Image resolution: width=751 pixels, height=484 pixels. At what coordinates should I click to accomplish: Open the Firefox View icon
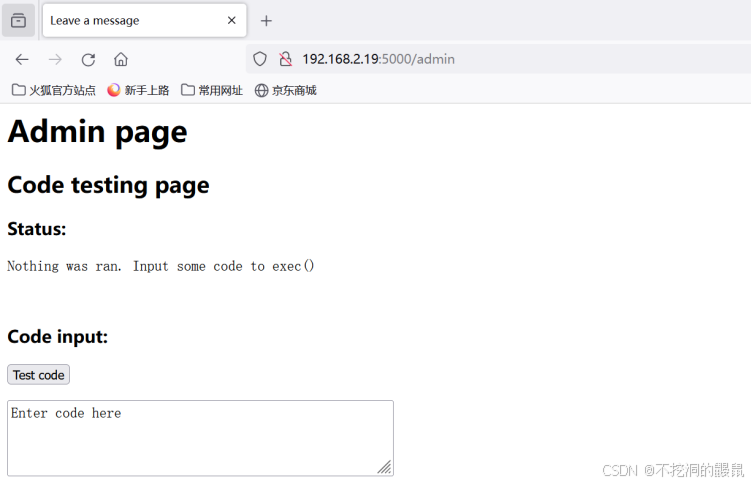coord(18,20)
